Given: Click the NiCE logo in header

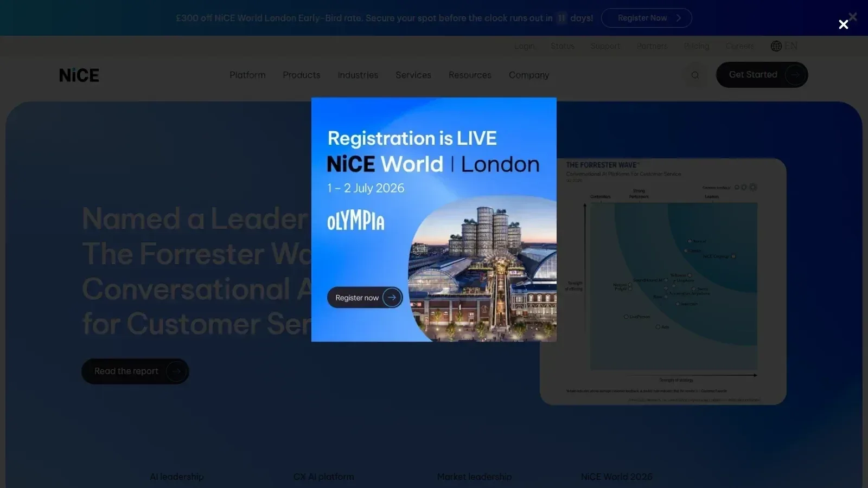Looking at the screenshot, I should (79, 75).
